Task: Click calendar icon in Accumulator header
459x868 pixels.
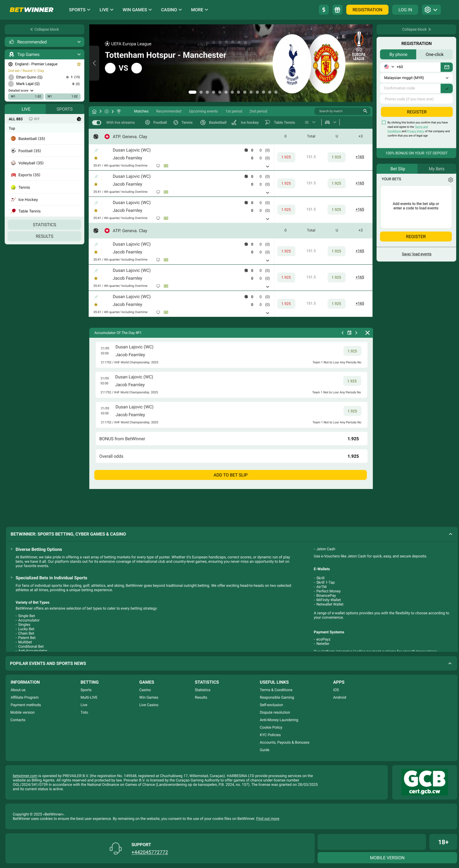Action: tap(349, 333)
